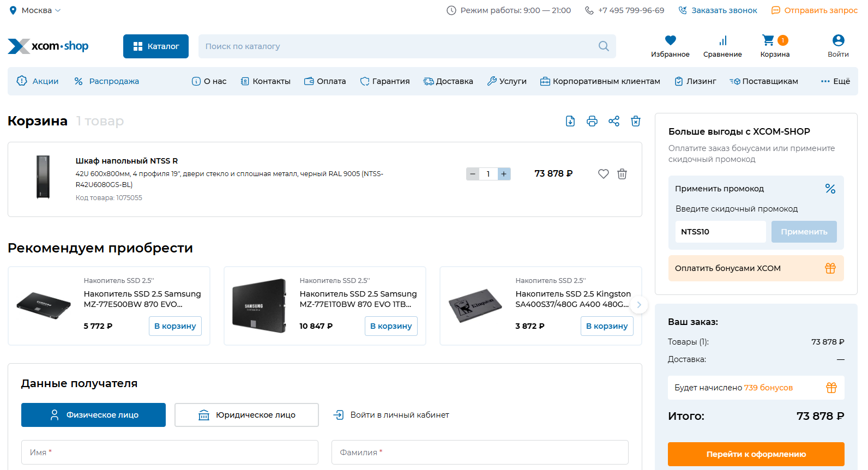Click the download cart file icon

[x=570, y=121]
